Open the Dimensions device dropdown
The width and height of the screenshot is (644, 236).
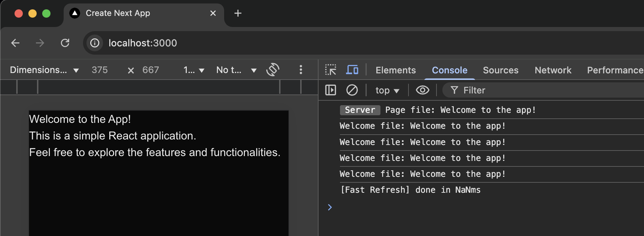(x=44, y=70)
